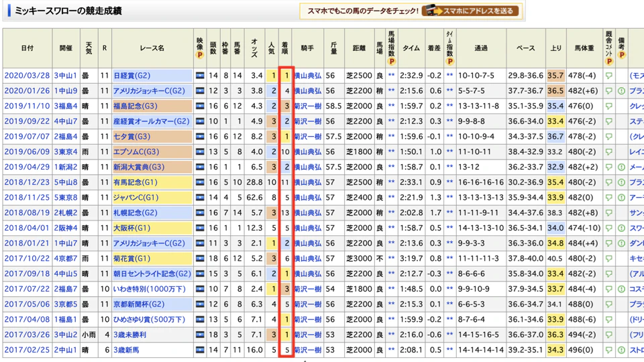Viewport: 644px width, 362px height.
Task: Click the date link 2020/03/28
Action: pyautogui.click(x=27, y=76)
